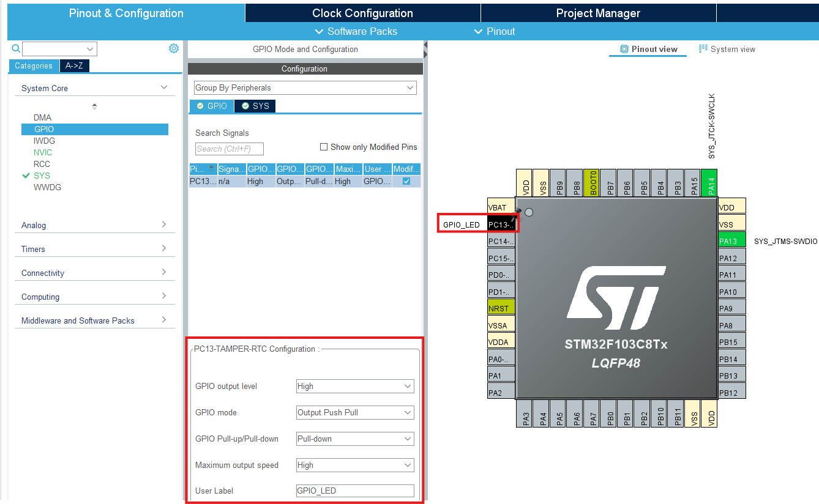Expand the Connectivity category
Screen dimensions: 819x504
tap(163, 272)
